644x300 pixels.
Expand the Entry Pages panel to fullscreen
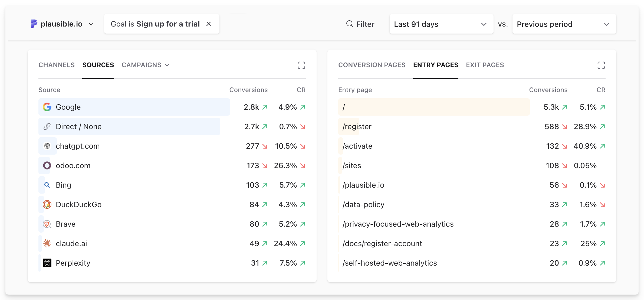point(601,65)
